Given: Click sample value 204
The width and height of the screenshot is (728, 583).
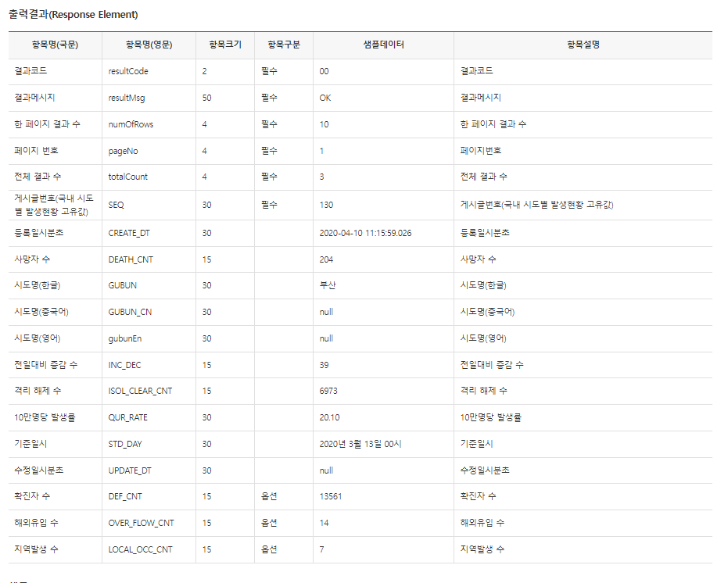Looking at the screenshot, I should [x=326, y=259].
